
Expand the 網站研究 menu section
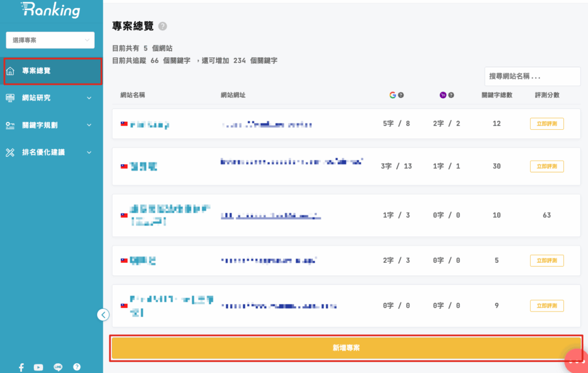[50, 98]
